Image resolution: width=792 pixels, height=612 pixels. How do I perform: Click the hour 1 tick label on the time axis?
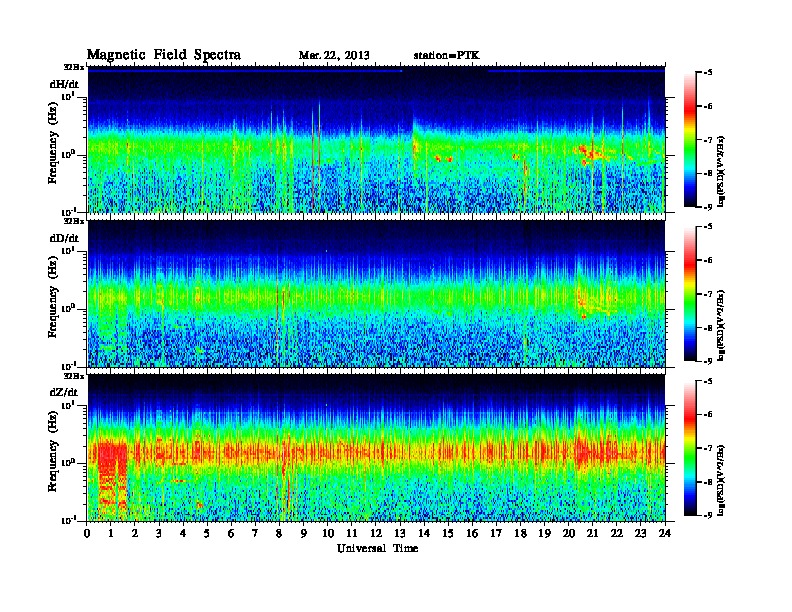pos(111,534)
